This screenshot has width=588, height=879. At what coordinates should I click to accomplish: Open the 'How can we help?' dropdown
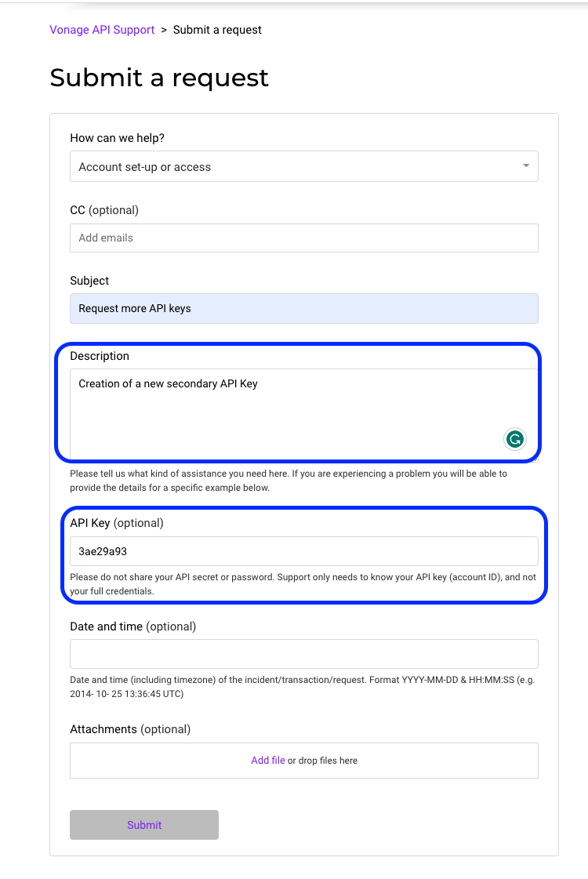[x=303, y=166]
